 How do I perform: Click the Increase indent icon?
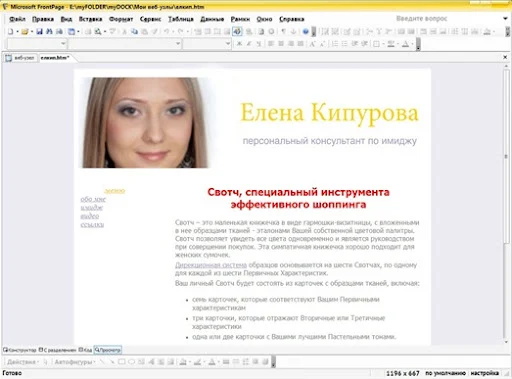(365, 44)
